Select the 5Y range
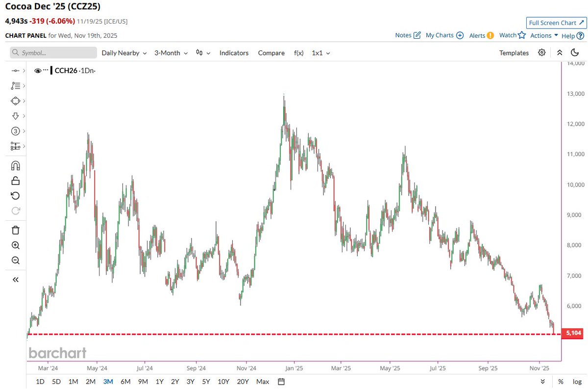Image resolution: width=588 pixels, height=390 pixels. pos(206,381)
